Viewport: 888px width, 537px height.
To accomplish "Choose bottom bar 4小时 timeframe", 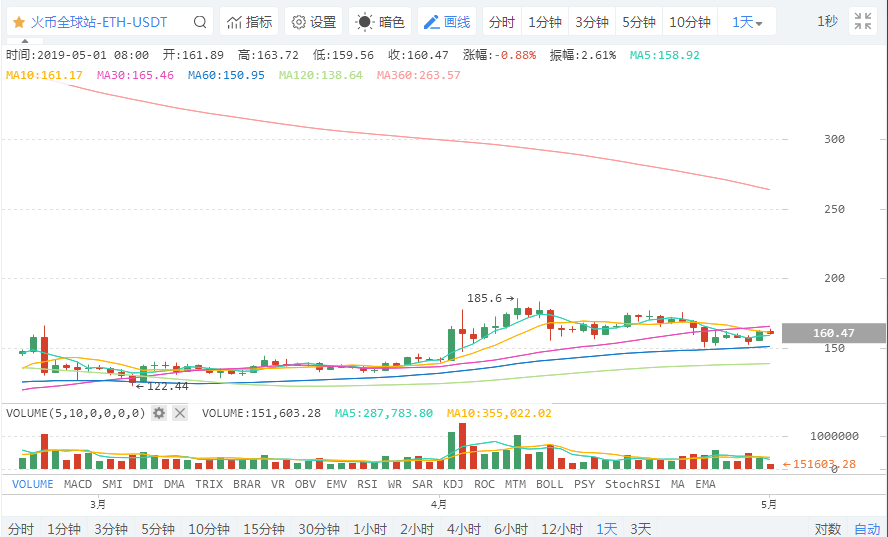I will click(x=463, y=529).
